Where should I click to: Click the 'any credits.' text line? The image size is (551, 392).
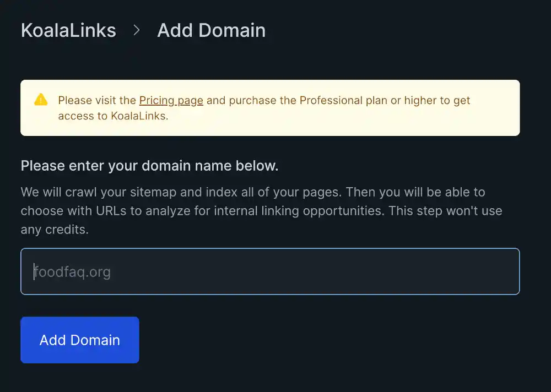55,230
